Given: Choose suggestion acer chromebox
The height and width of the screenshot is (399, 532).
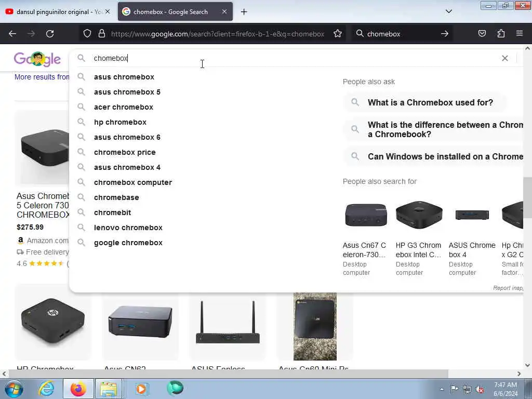Looking at the screenshot, I should 124,107.
